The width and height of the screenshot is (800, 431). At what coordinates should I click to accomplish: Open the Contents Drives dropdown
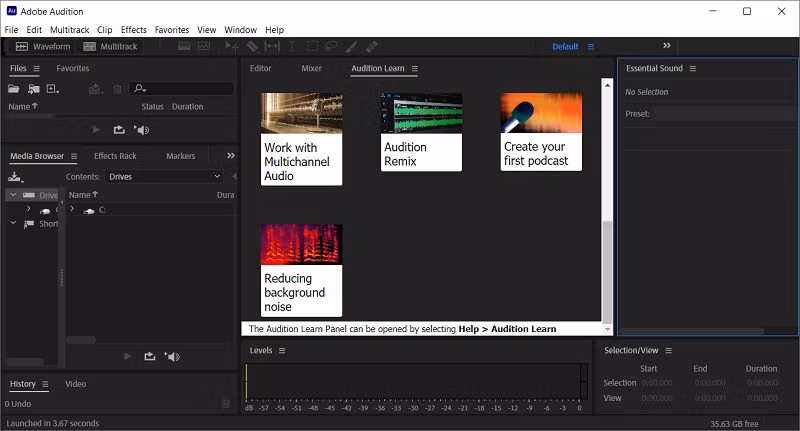click(x=164, y=176)
